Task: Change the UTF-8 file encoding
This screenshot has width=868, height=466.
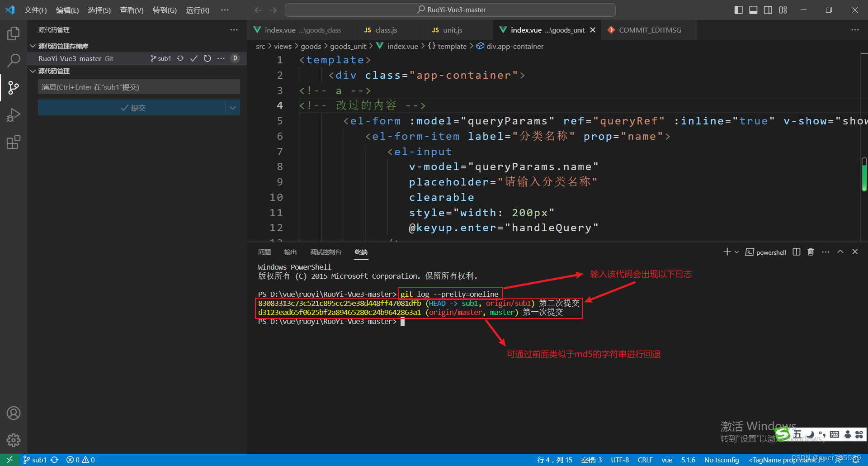Action: tap(620, 460)
